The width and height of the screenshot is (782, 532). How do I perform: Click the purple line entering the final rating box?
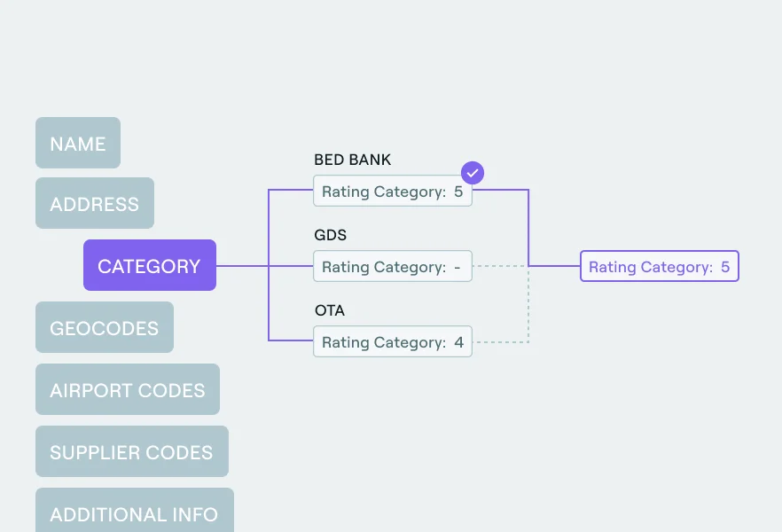pos(555,266)
